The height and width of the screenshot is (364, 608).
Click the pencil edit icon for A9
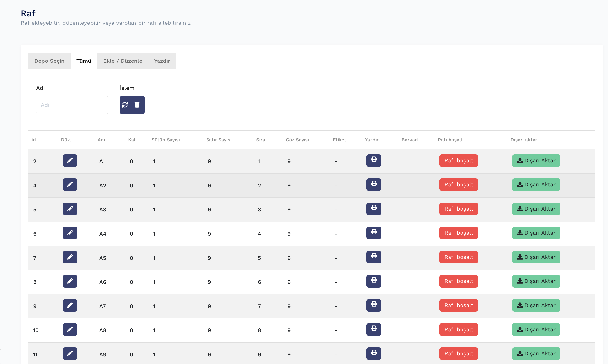click(70, 354)
